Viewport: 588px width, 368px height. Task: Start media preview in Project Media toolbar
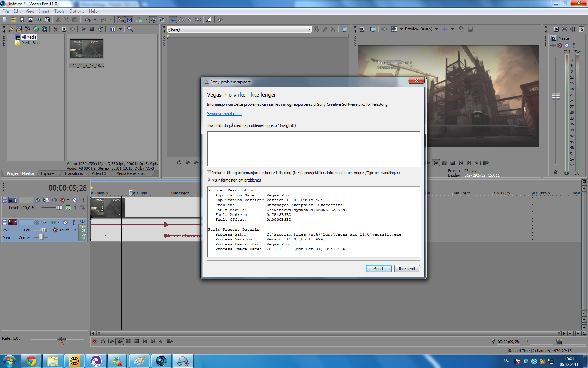[x=84, y=29]
